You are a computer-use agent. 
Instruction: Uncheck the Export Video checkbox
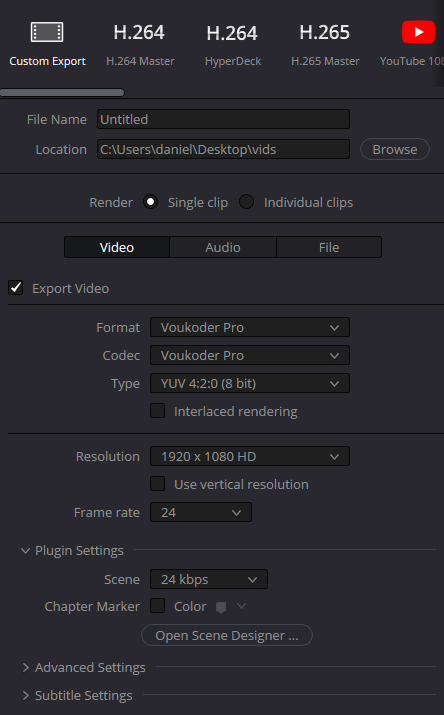15,288
